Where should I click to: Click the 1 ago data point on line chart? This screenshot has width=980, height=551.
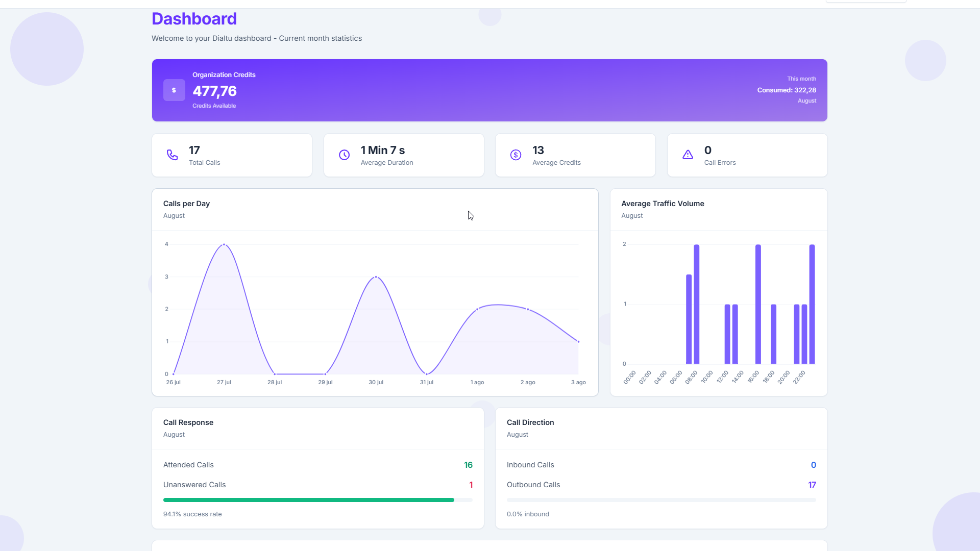[x=477, y=309]
